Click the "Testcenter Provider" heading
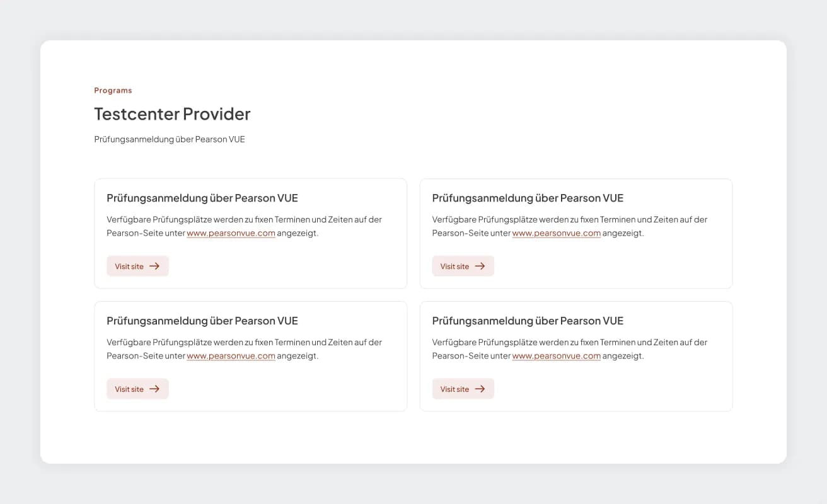Screen dimensions: 827x504 pos(172,114)
